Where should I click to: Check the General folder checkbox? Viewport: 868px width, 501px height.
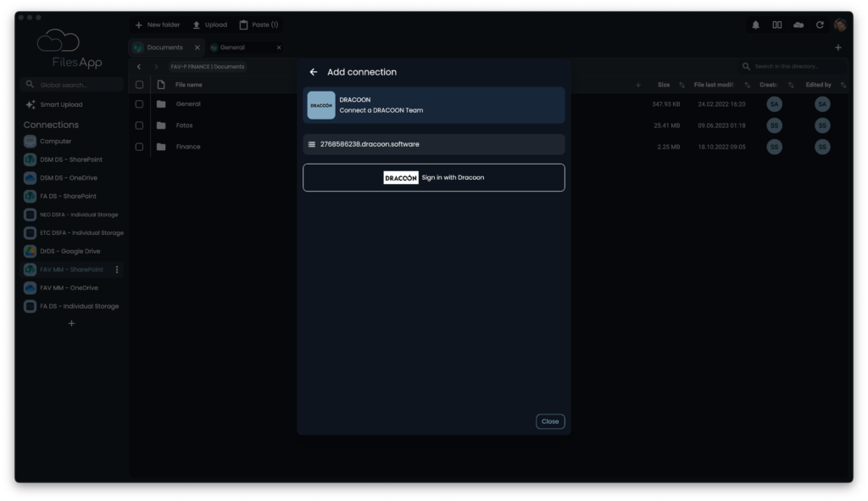[140, 104]
